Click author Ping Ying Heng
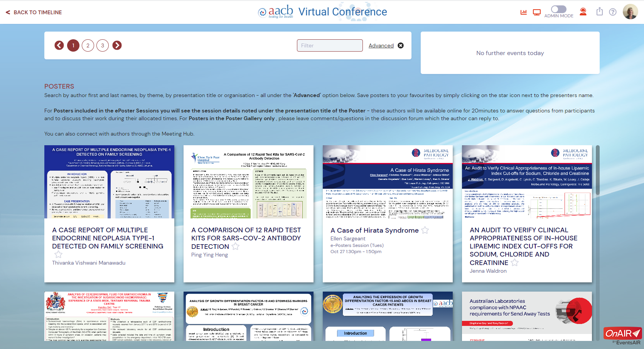 209,255
